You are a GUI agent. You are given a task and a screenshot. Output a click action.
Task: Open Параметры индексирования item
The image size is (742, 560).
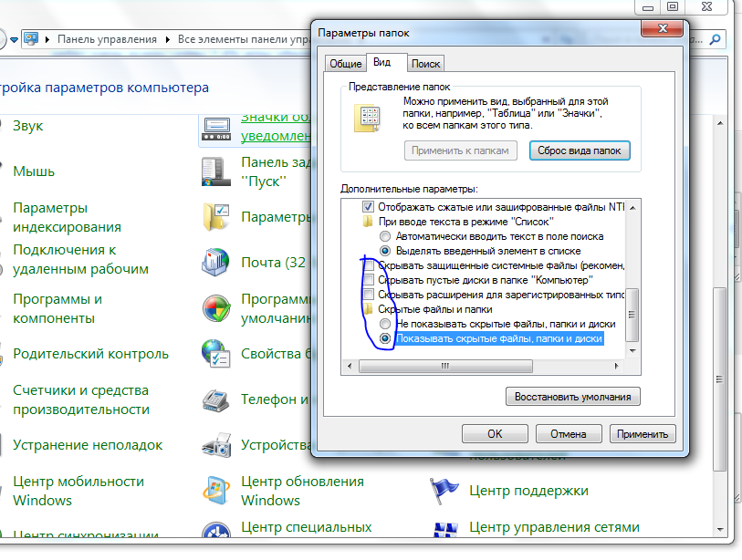point(67,217)
